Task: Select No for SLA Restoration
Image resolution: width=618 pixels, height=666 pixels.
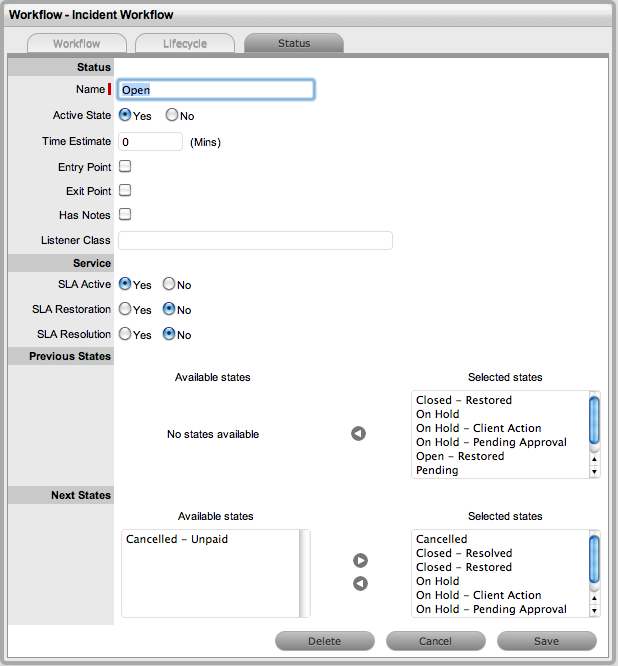Action: 169,309
